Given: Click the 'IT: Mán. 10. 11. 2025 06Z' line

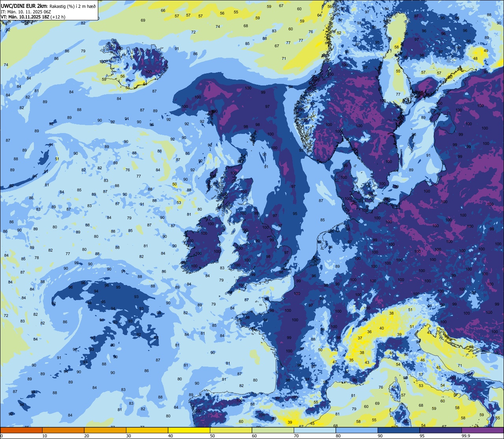Looking at the screenshot, I should tap(26, 11).
